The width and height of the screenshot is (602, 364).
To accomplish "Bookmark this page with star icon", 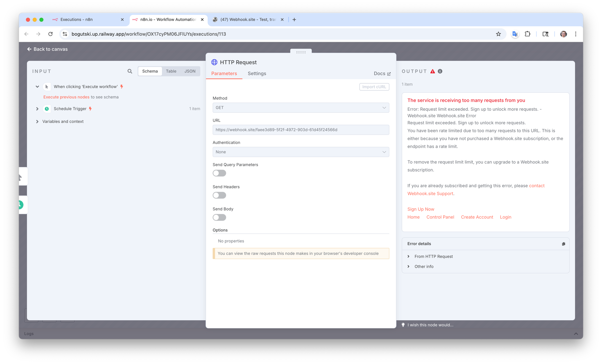I will [498, 34].
